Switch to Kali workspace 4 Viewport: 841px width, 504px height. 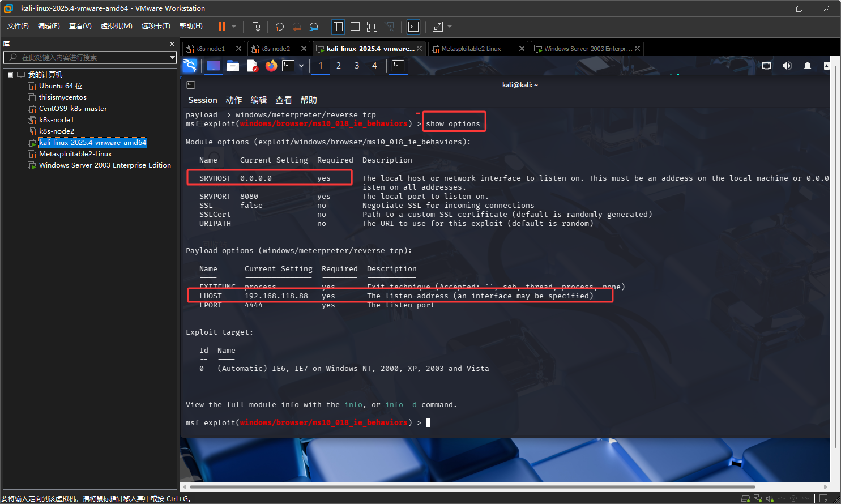374,66
